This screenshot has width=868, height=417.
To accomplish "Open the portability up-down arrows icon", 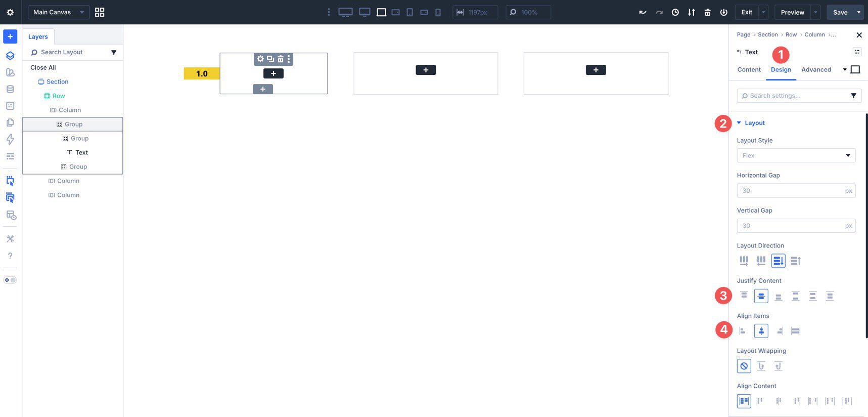I will click(691, 12).
